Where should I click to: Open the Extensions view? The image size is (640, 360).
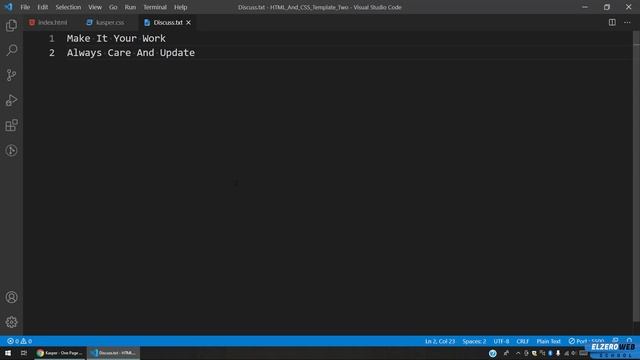[x=11, y=125]
